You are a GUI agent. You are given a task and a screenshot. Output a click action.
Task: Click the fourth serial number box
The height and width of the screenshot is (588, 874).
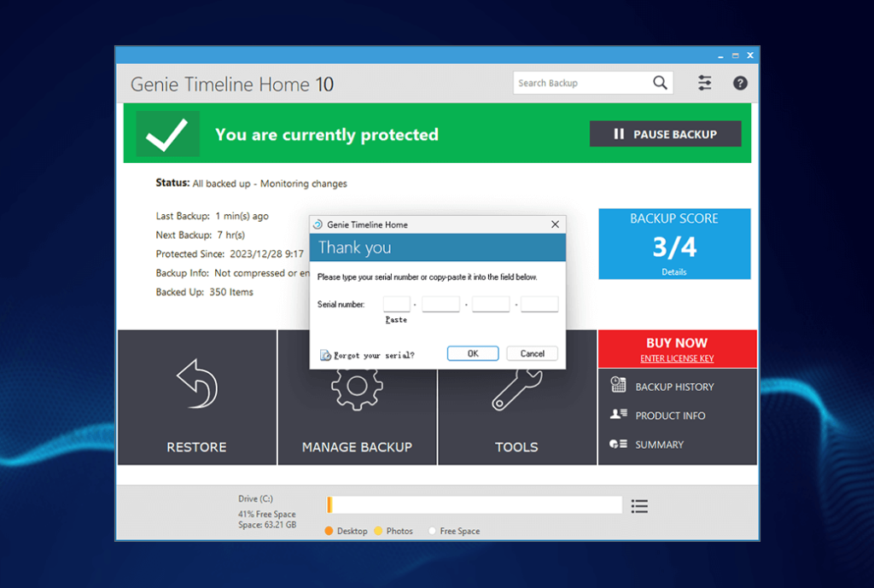pyautogui.click(x=539, y=304)
